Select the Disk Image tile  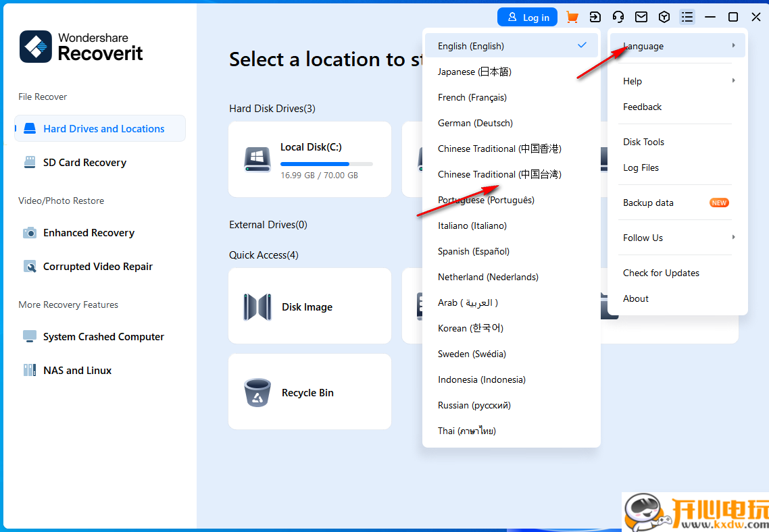click(x=309, y=307)
